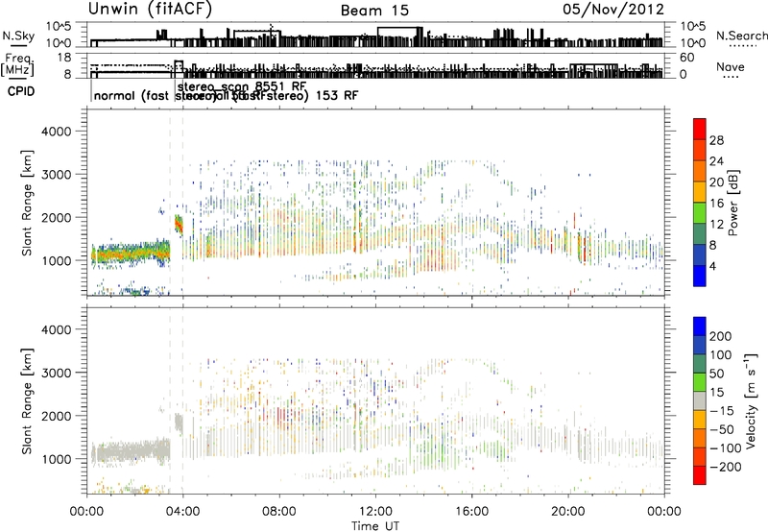Click the '60' Nave axis value
Viewport: 768px width, 532px height.
point(687,58)
